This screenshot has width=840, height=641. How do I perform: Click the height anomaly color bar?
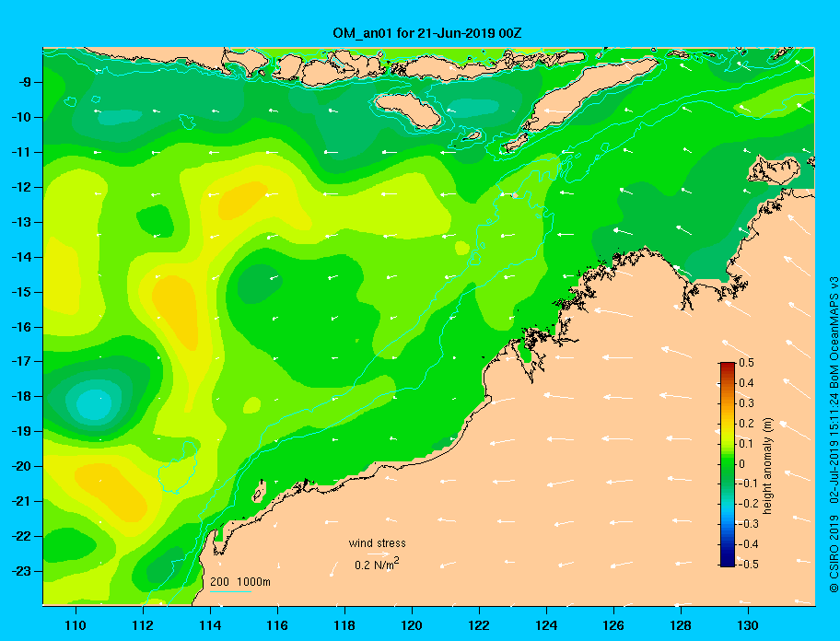pos(728,464)
